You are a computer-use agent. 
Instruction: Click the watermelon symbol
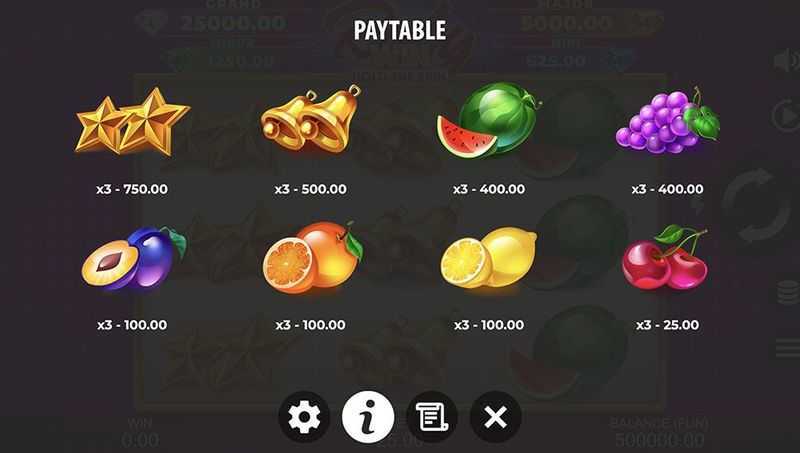click(x=488, y=120)
